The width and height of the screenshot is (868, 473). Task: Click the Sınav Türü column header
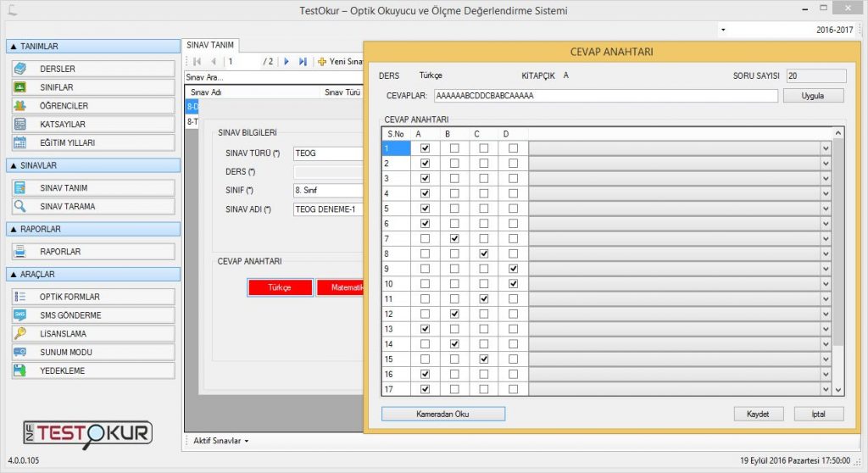pos(342,92)
